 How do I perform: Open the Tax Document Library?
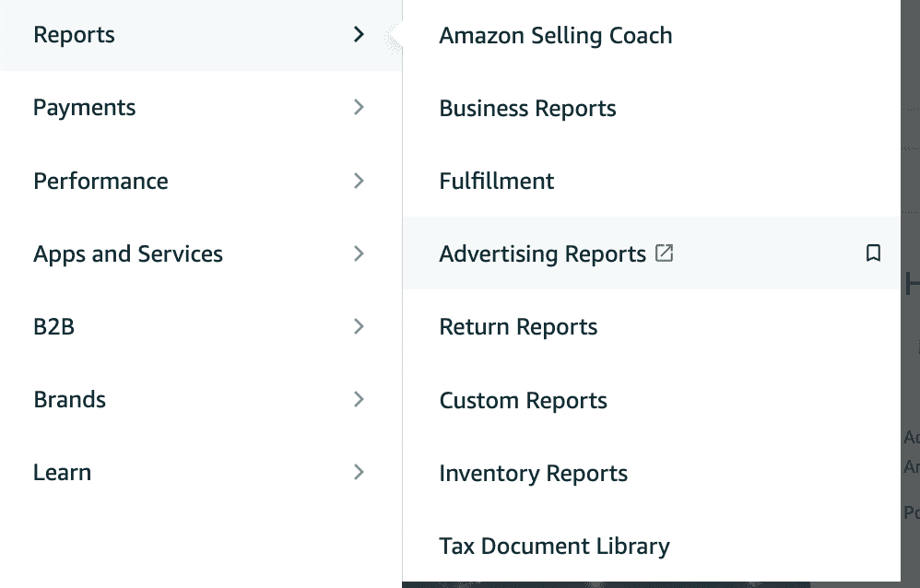coord(554,546)
